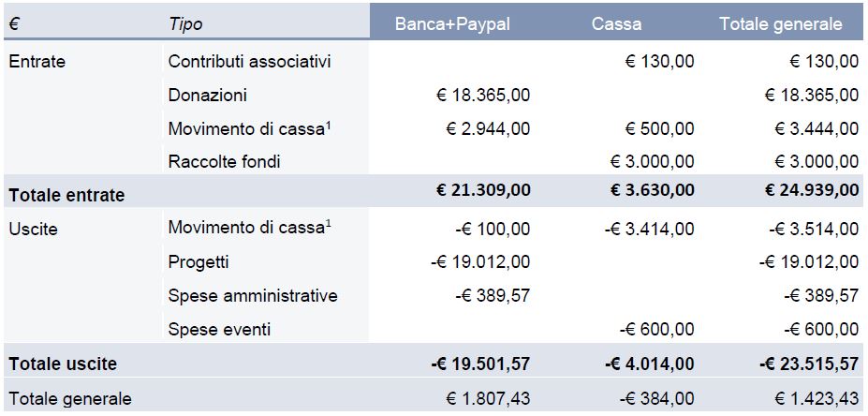Click the Totale entrate subtotal label
868x416 pixels.
point(66,195)
